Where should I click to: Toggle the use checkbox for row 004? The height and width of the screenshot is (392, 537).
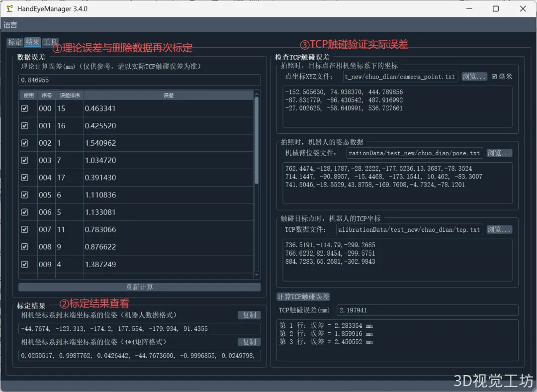25,178
